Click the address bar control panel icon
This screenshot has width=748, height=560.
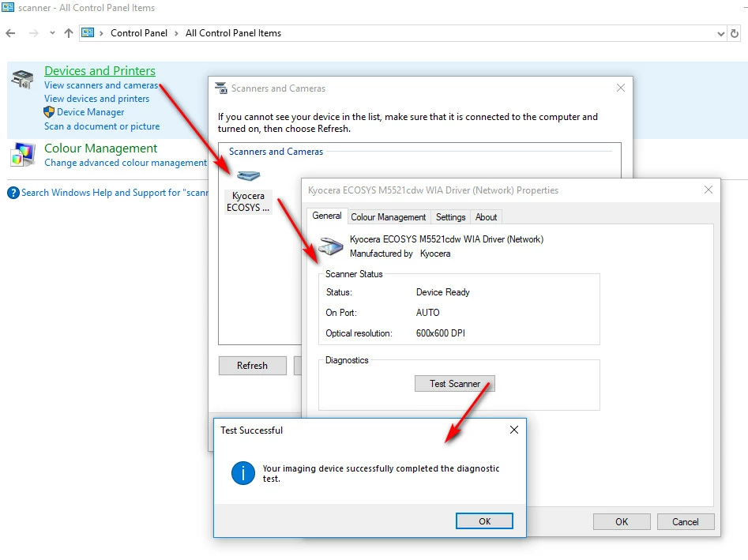pyautogui.click(x=88, y=32)
